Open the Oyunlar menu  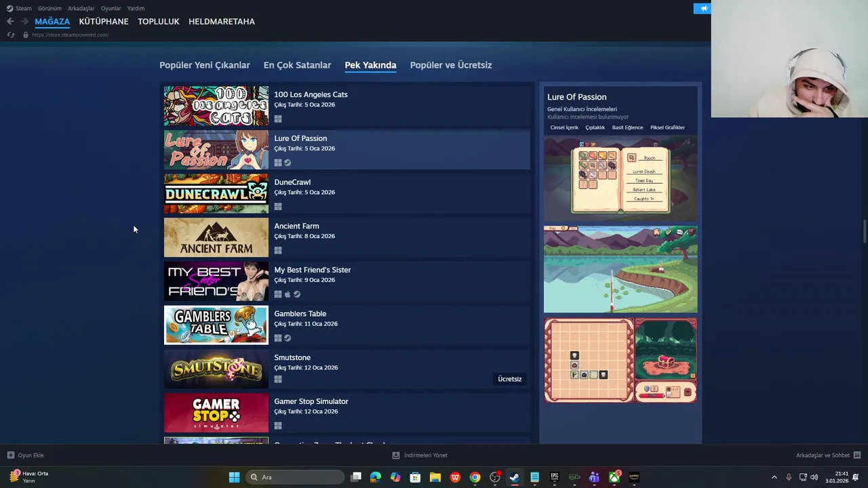tap(111, 8)
